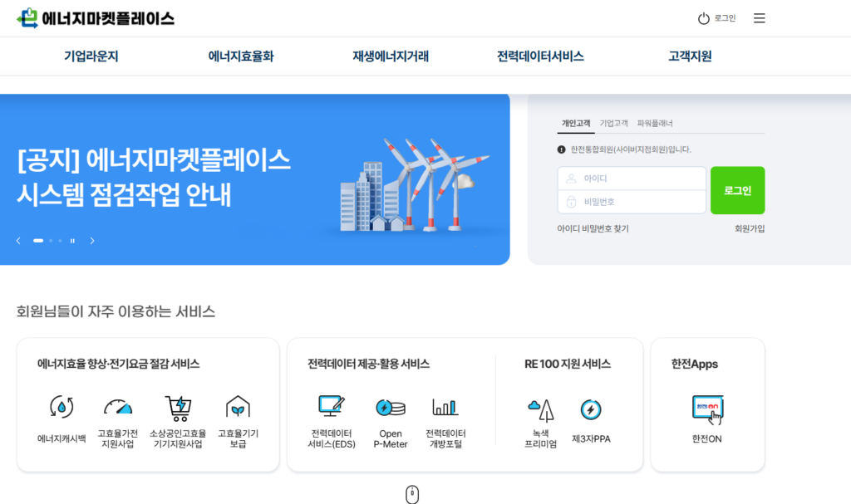Click the 회원님들이 자주 이용하는 서비스 title
851x504 pixels.
coord(116,311)
